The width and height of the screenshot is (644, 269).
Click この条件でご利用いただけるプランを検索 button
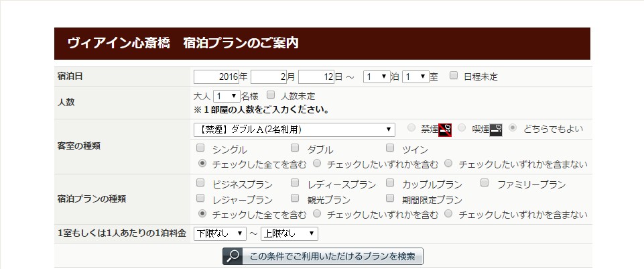(x=323, y=256)
